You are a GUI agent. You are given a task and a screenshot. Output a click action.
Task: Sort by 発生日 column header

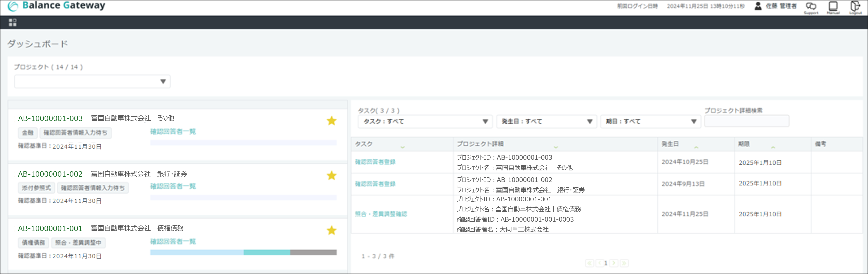[670, 144]
